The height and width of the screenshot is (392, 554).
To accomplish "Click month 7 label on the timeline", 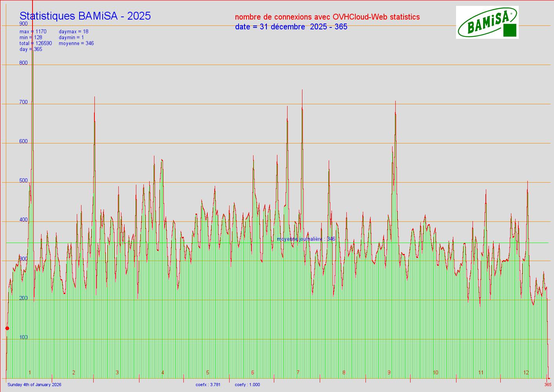I will tap(298, 372).
